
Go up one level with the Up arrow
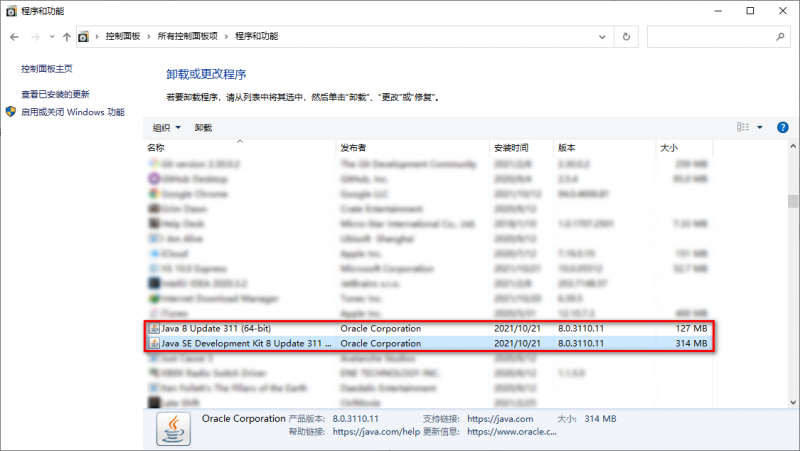66,37
